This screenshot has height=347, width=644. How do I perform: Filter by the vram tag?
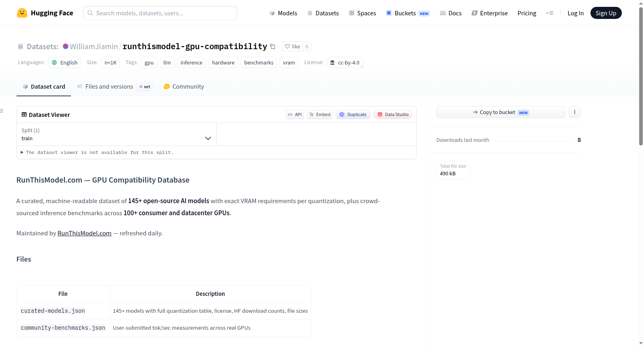(x=289, y=62)
